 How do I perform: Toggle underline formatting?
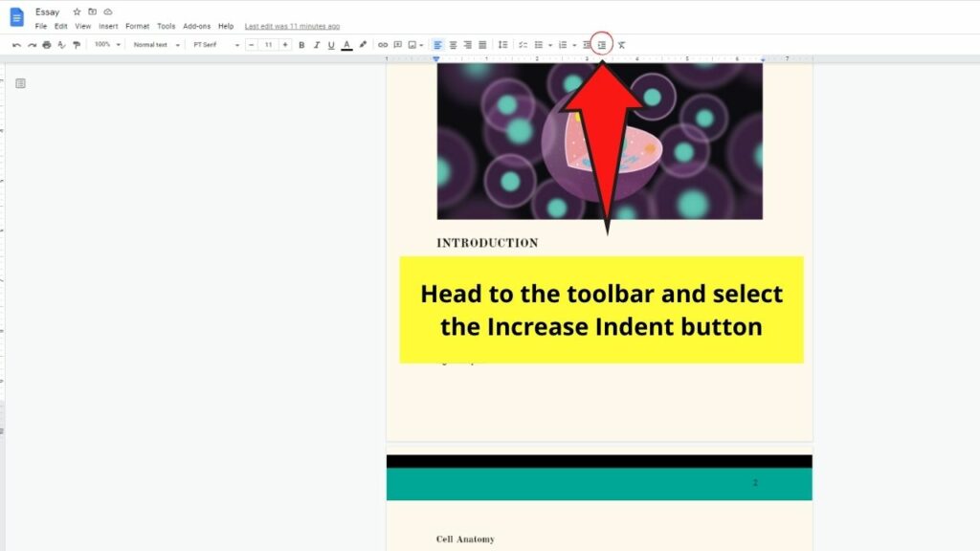click(331, 44)
